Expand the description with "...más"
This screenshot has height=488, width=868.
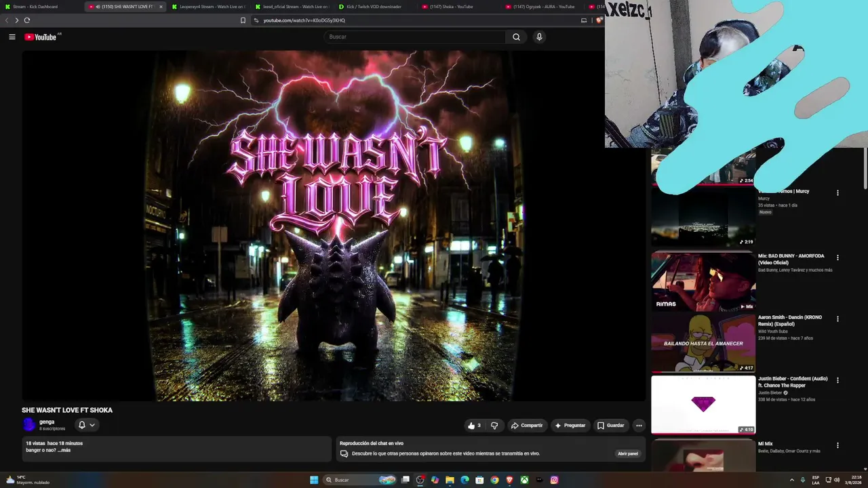click(64, 450)
